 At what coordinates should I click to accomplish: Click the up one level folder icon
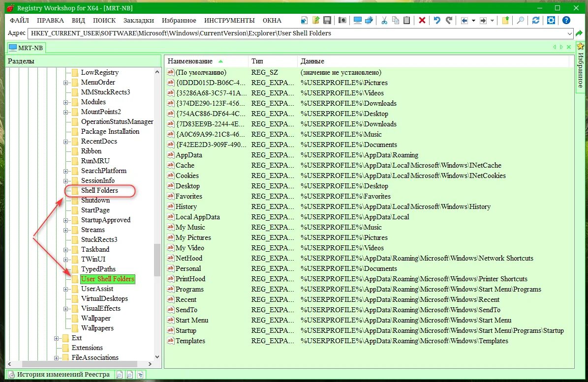[505, 20]
